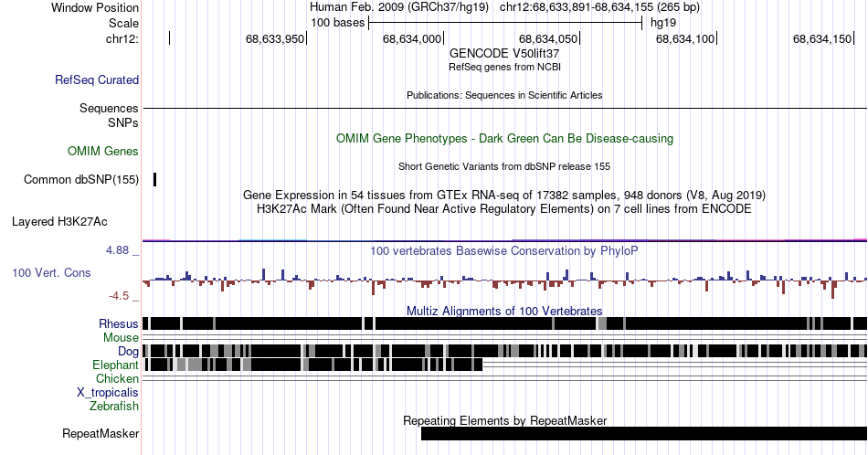Open the Rhesus alignment row label

(x=119, y=323)
